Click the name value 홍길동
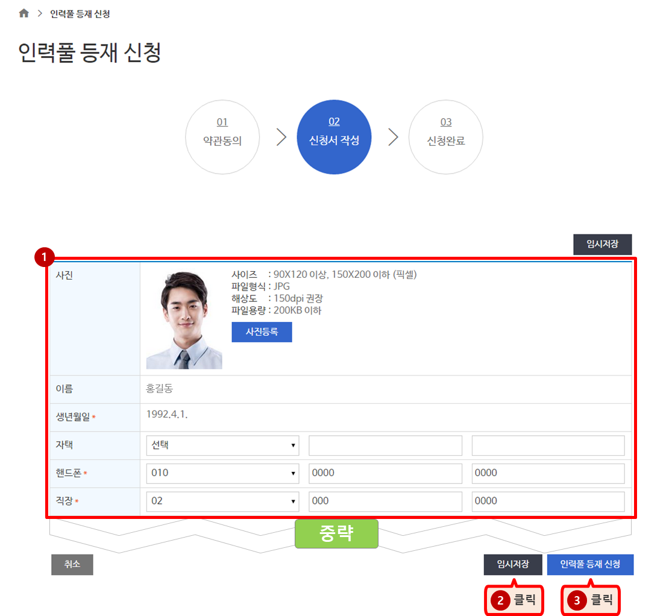672x616 pixels. pyautogui.click(x=160, y=388)
